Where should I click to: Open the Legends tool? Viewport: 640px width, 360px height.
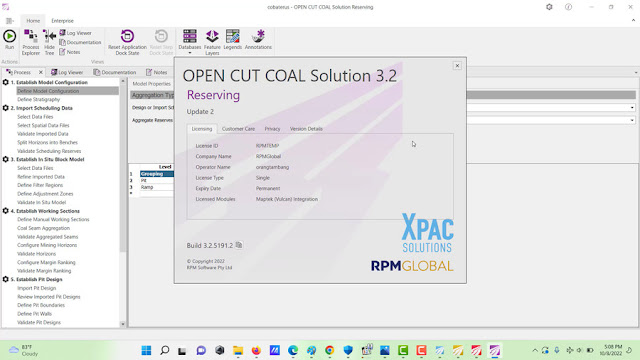pyautogui.click(x=233, y=40)
